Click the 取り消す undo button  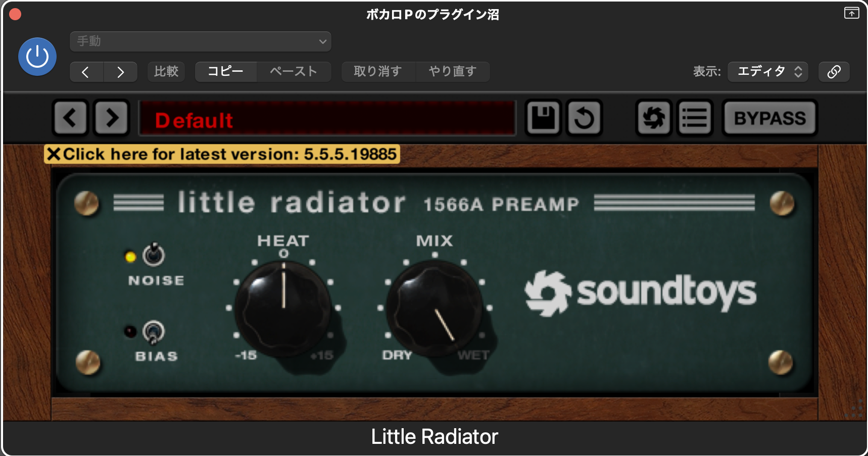[378, 72]
